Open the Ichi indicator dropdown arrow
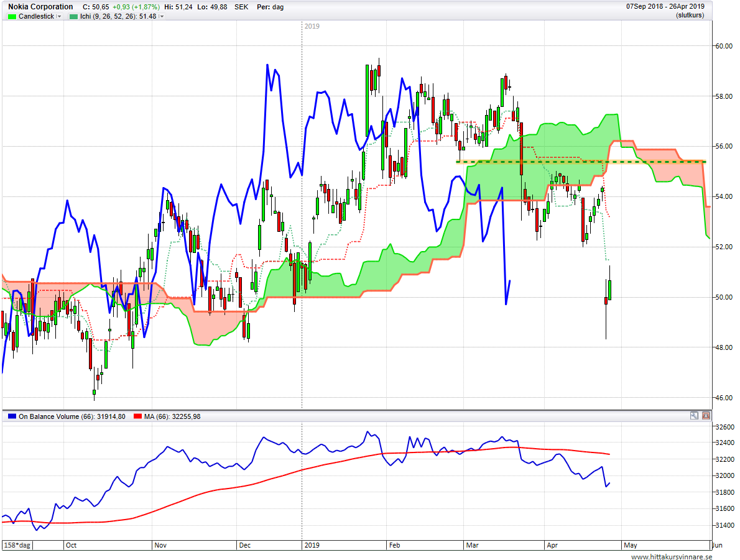Screen dimensions: 740x560 pyautogui.click(x=162, y=17)
